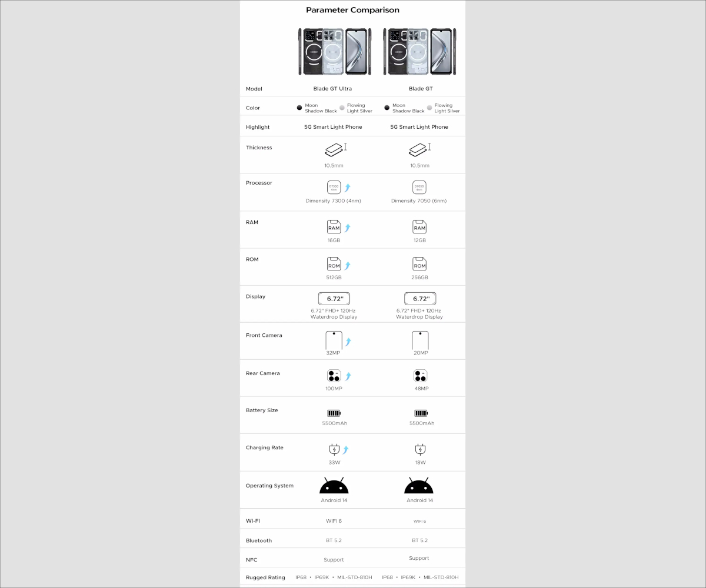The height and width of the screenshot is (588, 706).
Task: Select Flowing Light Silver for Blade GT
Action: [429, 108]
